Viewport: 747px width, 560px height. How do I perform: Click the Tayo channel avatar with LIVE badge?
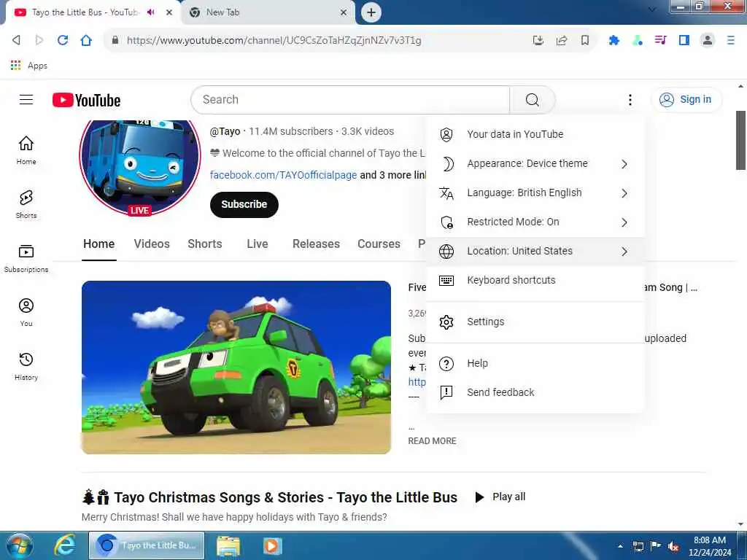pos(139,168)
